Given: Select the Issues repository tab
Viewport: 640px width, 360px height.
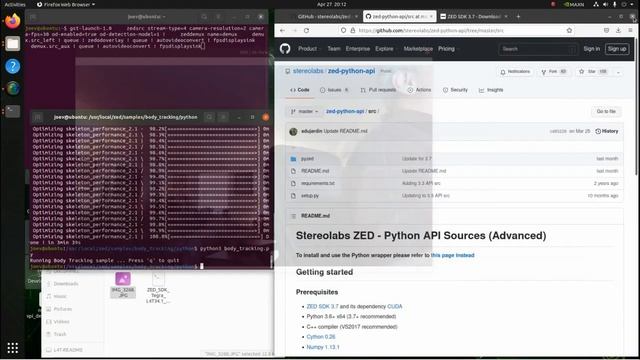Looking at the screenshot, I should (333, 90).
